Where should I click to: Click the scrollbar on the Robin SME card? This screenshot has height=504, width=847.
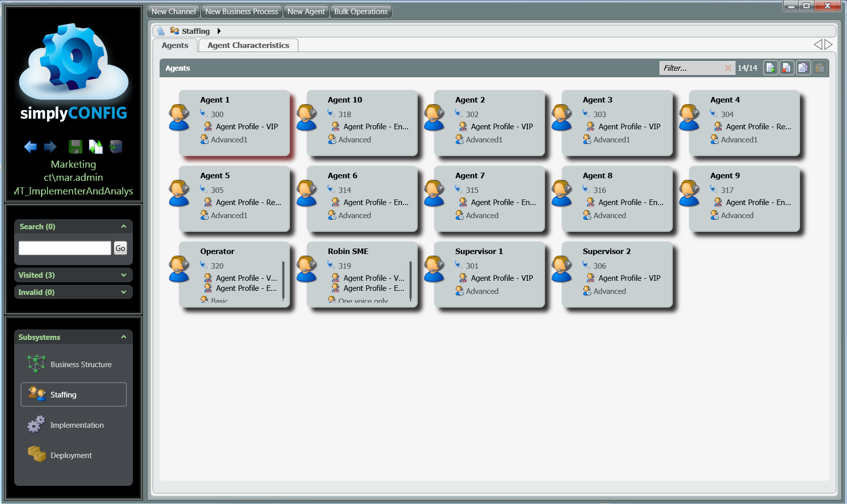[411, 281]
